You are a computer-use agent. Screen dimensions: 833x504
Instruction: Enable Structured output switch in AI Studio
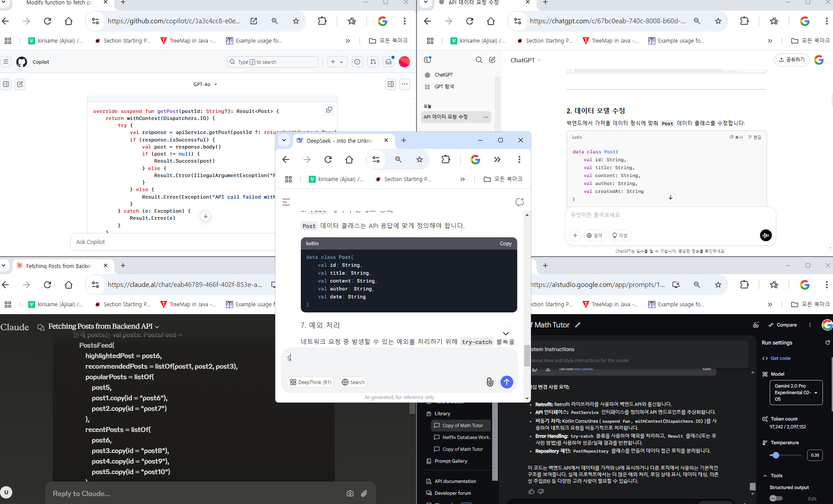click(776, 498)
